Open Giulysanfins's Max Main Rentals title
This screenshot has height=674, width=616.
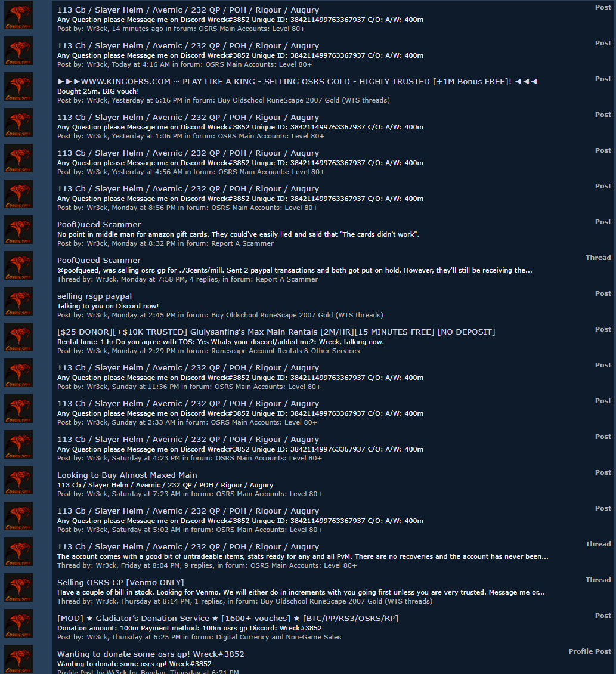point(276,332)
